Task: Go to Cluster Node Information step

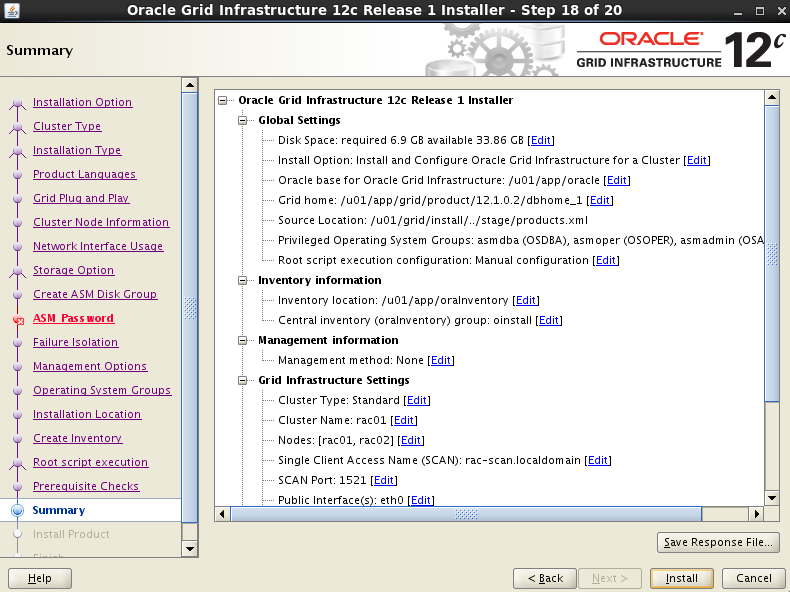Action: [101, 222]
